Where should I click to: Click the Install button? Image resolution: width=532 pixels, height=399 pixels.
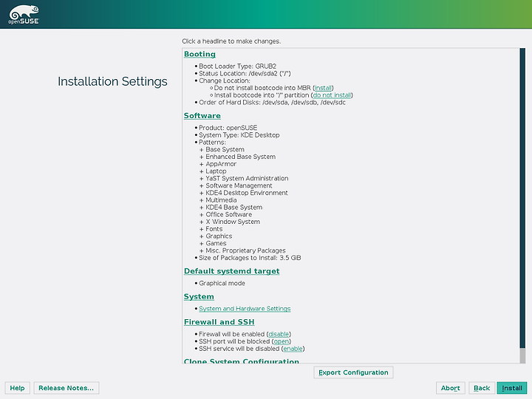pyautogui.click(x=511, y=388)
